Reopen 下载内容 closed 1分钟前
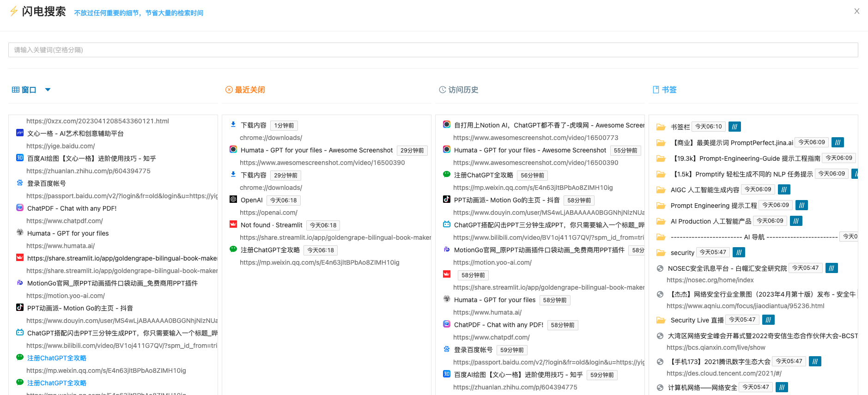Viewport: 868px width, 395px height. coord(254,125)
